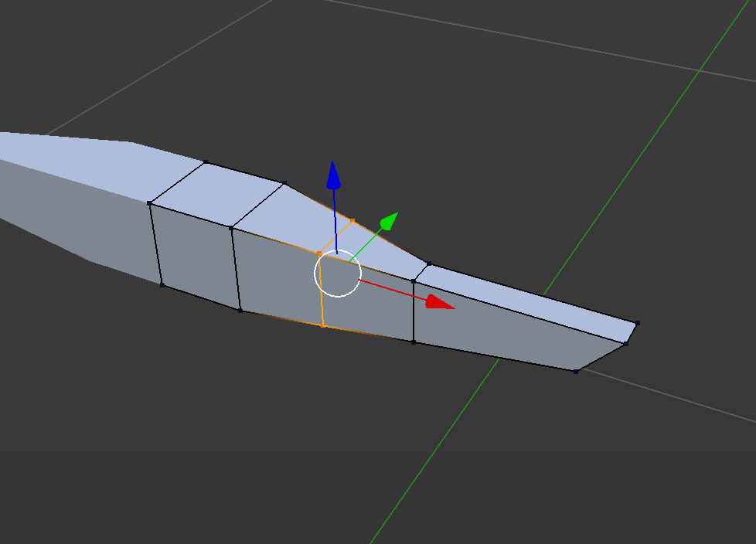Select the orange vertex on the top far edge
Image resolution: width=756 pixels, height=544 pixels.
[352, 221]
